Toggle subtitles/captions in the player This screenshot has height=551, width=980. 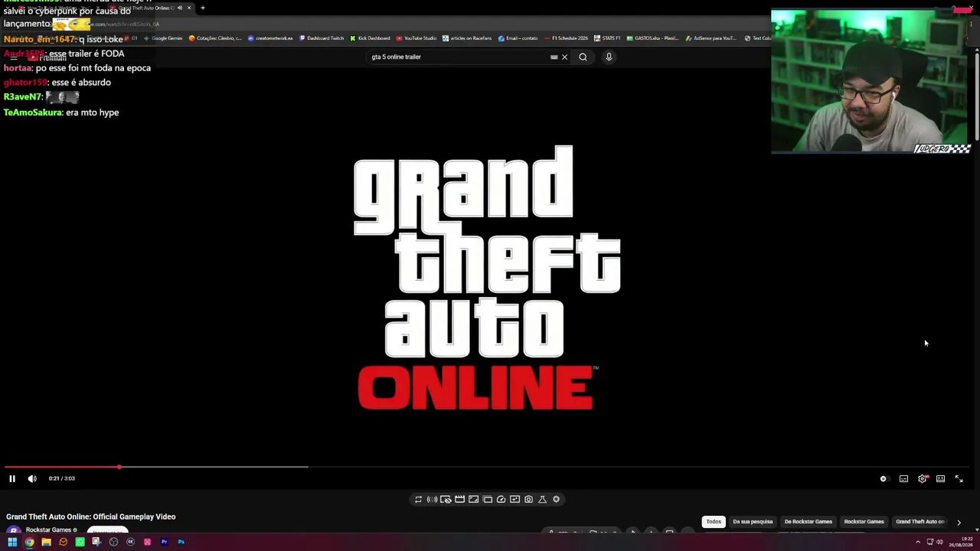click(x=903, y=479)
